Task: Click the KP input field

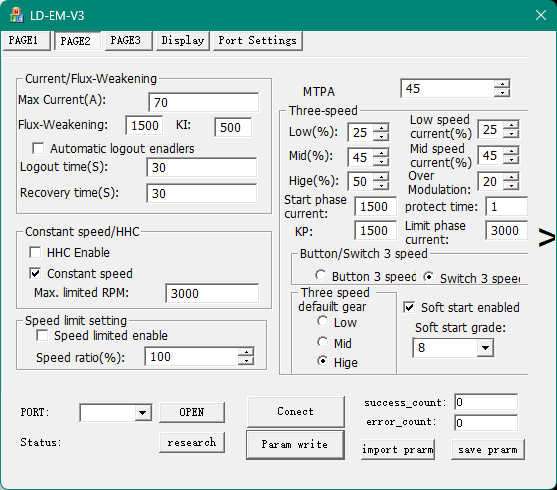Action: tap(375, 231)
